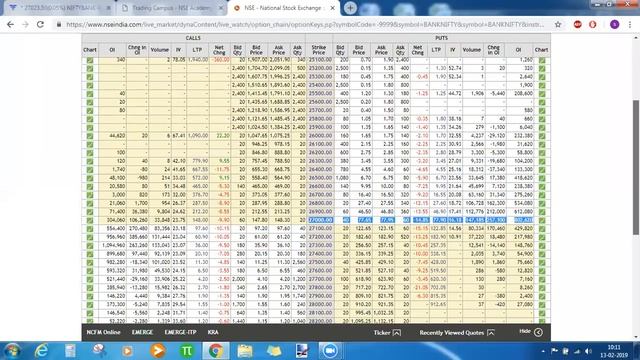Click the Strike Price column header
Viewport: 640px width, 360px height.
(x=319, y=50)
